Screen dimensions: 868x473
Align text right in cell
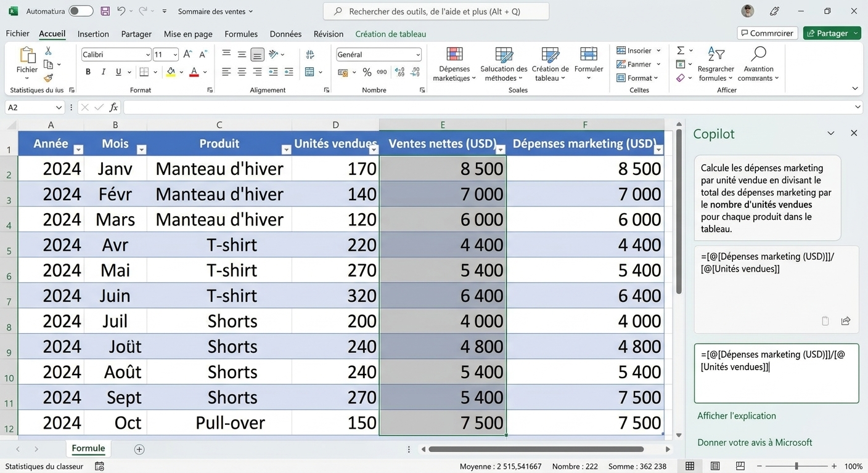tap(257, 72)
